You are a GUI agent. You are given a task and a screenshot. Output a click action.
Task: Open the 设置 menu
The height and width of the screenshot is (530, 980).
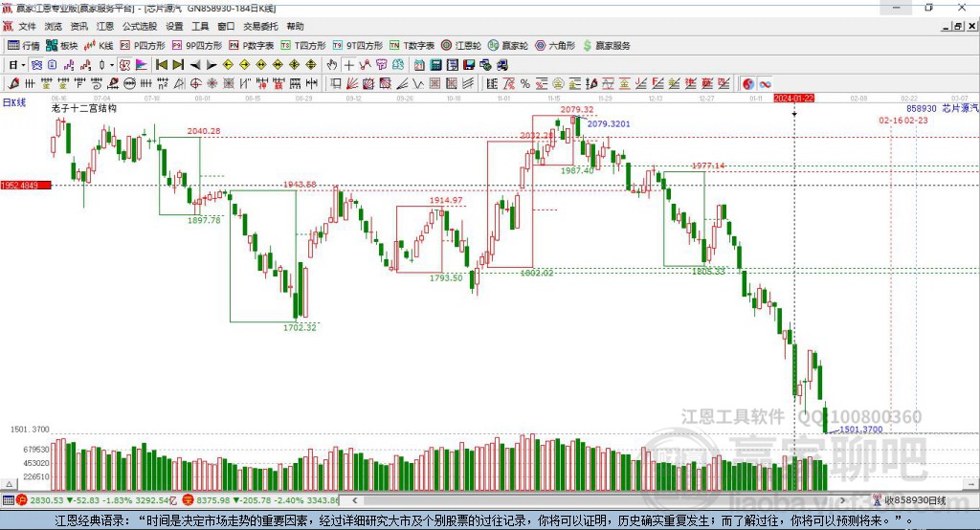point(174,26)
